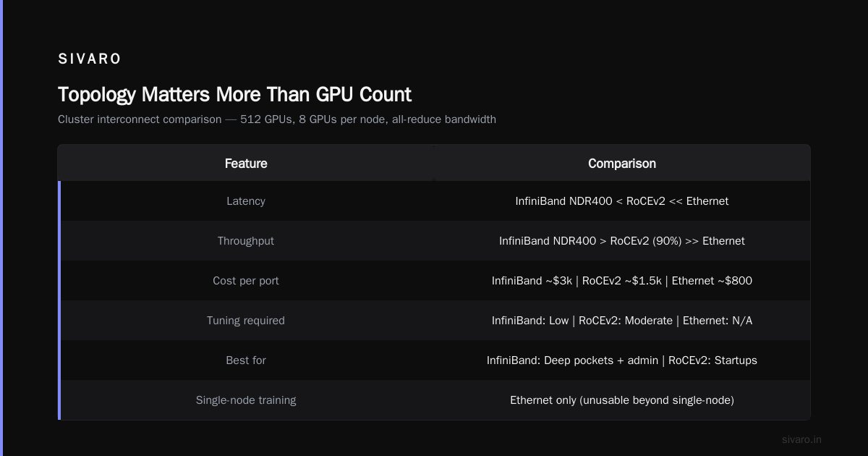Click the cluster interconnect comparison subtitle
This screenshot has height=456, width=868.
(x=277, y=119)
